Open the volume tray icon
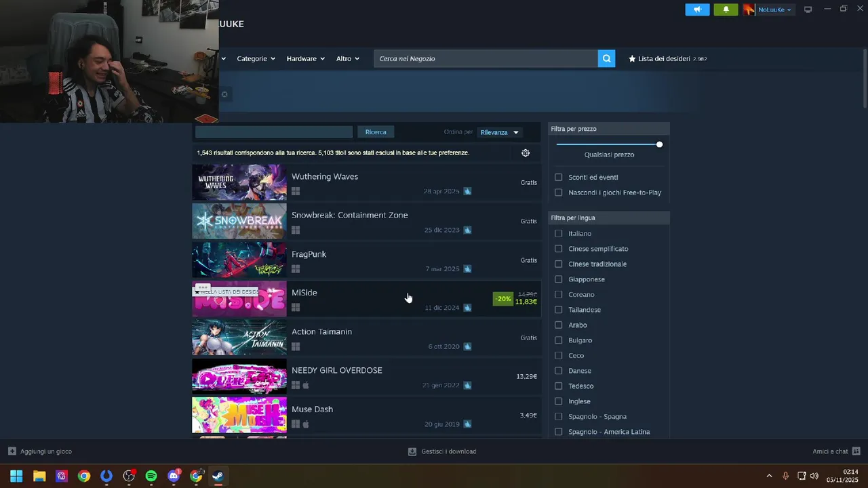Viewport: 868px width, 488px height. (814, 476)
